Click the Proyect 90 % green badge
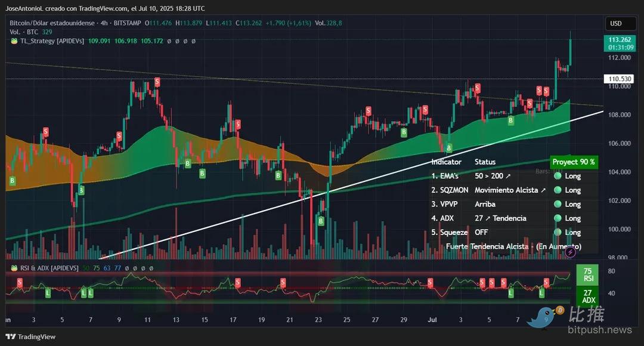Screen dimensions: 644x346 click(x=573, y=162)
